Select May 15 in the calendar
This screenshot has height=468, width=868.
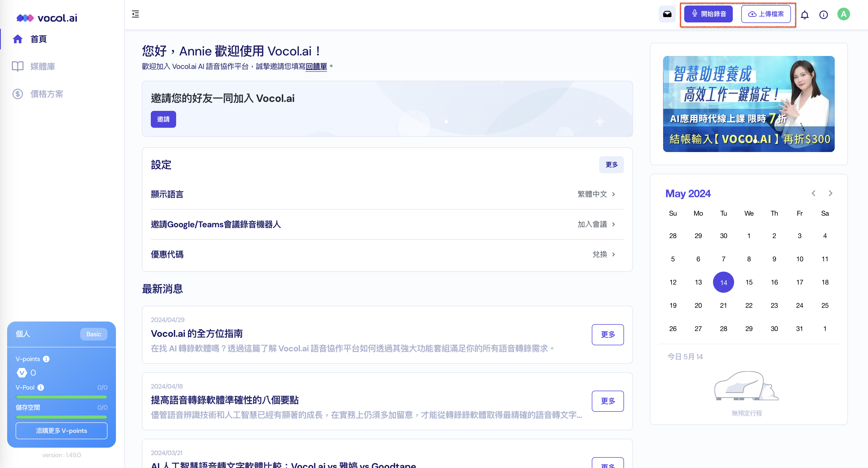(x=749, y=282)
